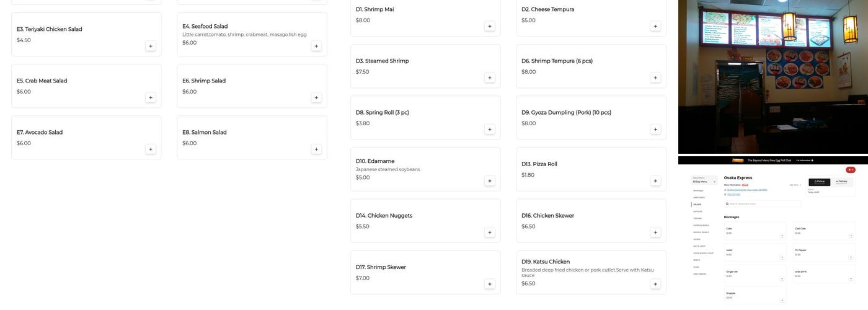Add D17. Shrimp Skewer to order
Image resolution: width=868 pixels, height=310 pixels.
point(490,284)
